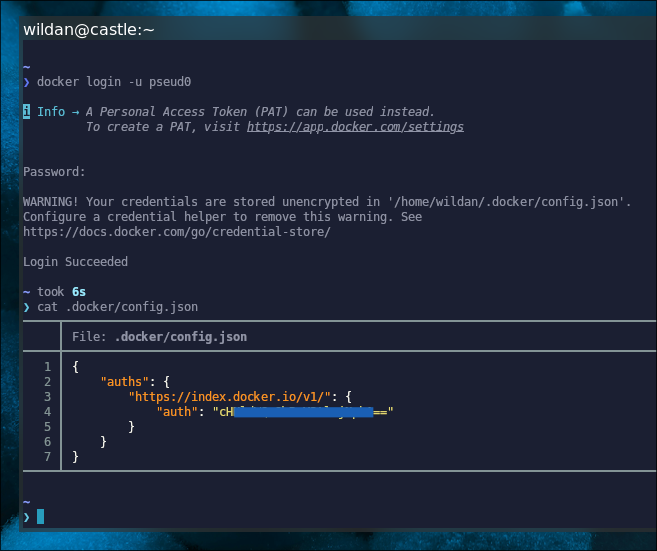Click the prompt arrow before cat command

(x=27, y=307)
